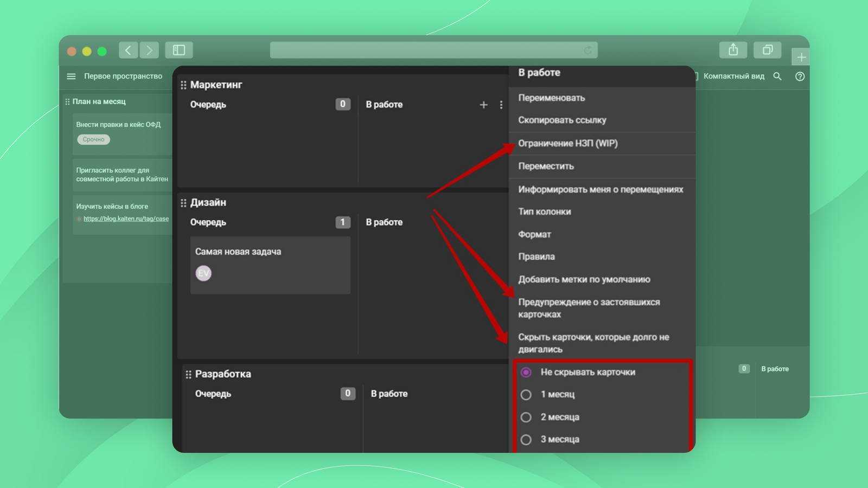868x488 pixels.
Task: Click card count badge 0 in Маркетинг Очередь
Action: click(342, 104)
